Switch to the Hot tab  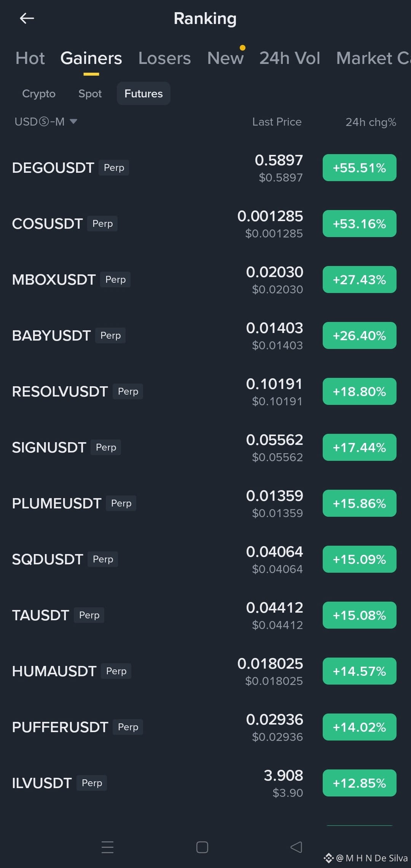(x=30, y=58)
